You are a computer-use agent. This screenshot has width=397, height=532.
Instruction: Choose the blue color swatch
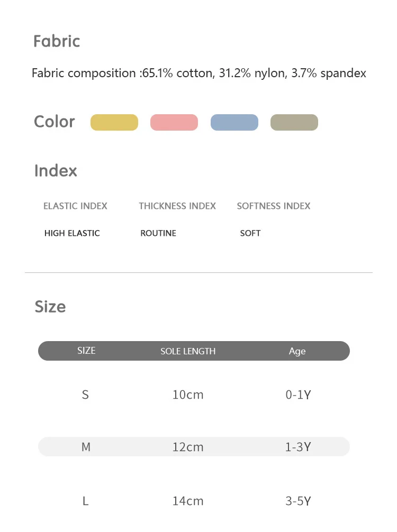[x=234, y=122]
